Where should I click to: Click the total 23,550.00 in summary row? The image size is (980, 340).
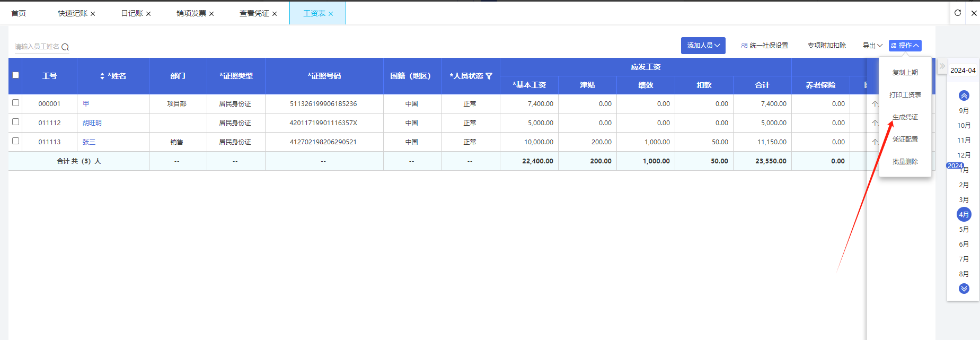click(771, 161)
